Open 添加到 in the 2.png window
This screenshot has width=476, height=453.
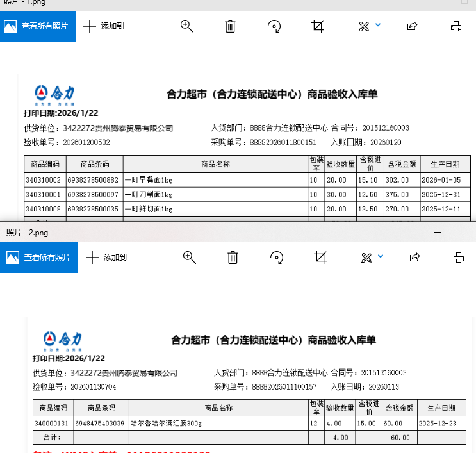pos(107,258)
